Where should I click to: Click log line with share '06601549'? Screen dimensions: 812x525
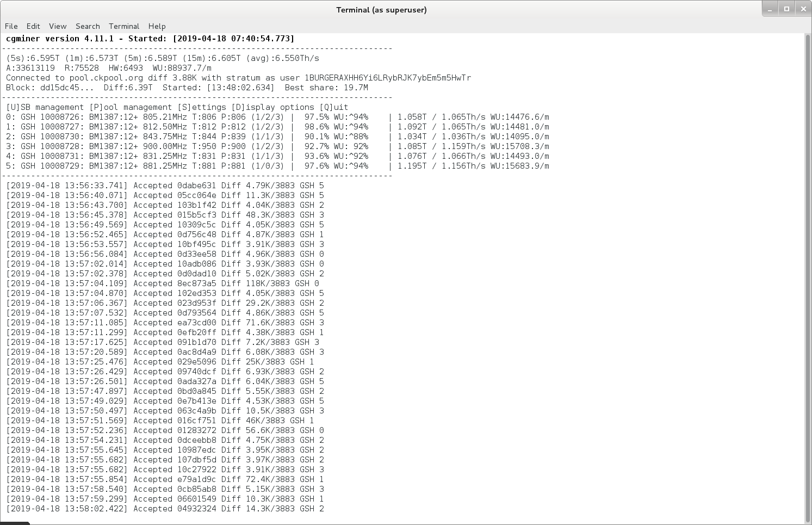[x=165, y=499]
